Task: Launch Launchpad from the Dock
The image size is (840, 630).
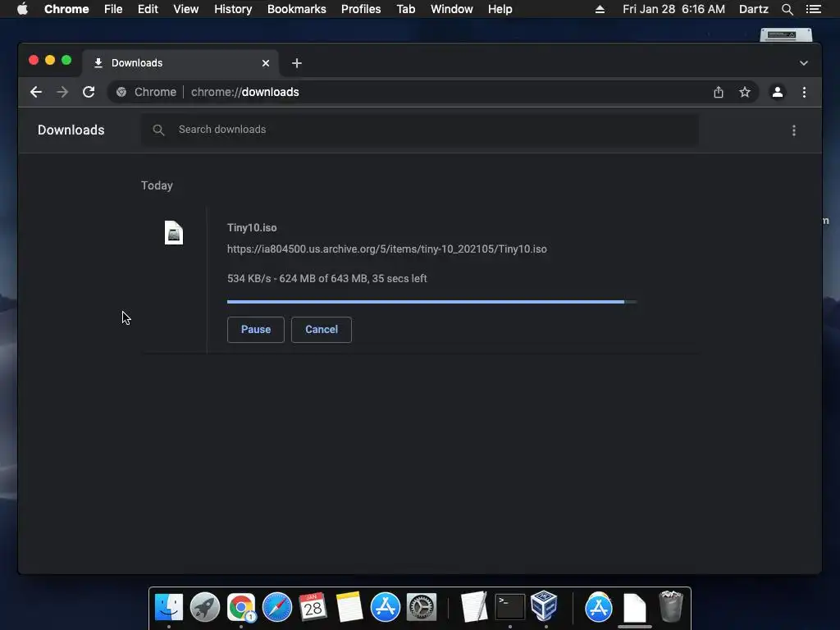Action: pyautogui.click(x=204, y=607)
